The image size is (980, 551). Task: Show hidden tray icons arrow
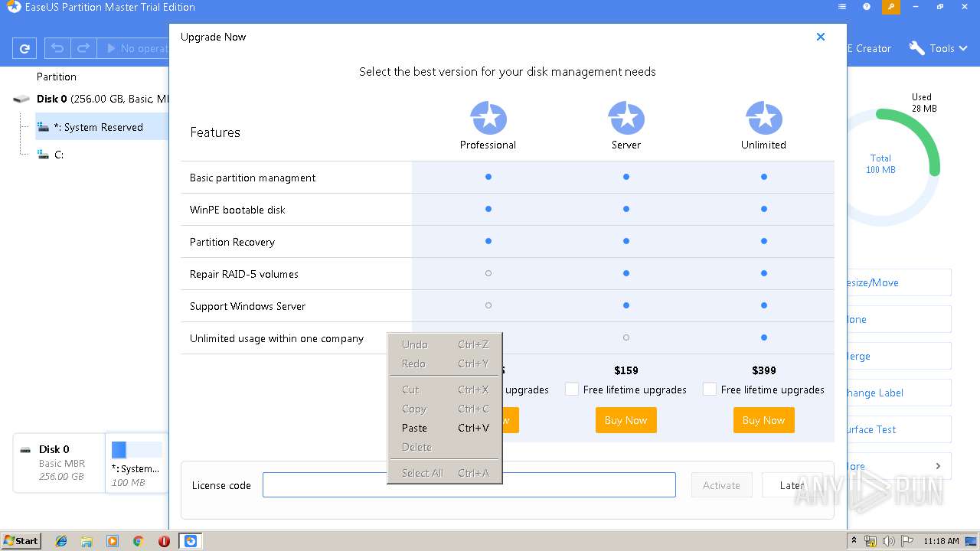coord(854,541)
